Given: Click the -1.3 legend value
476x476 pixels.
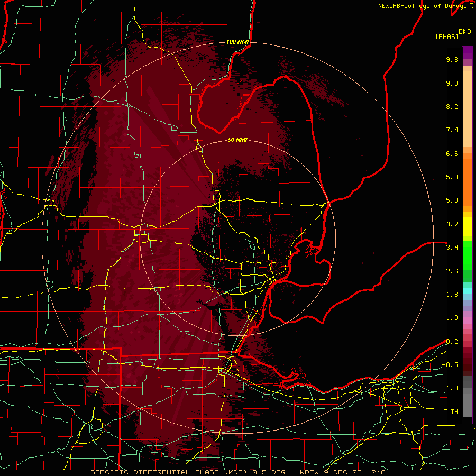Looking at the screenshot, I should (450, 388).
